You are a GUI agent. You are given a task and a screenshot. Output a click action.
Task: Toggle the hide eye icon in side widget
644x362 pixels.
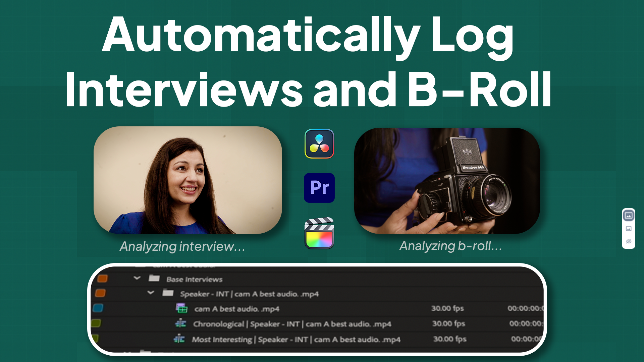tap(628, 241)
